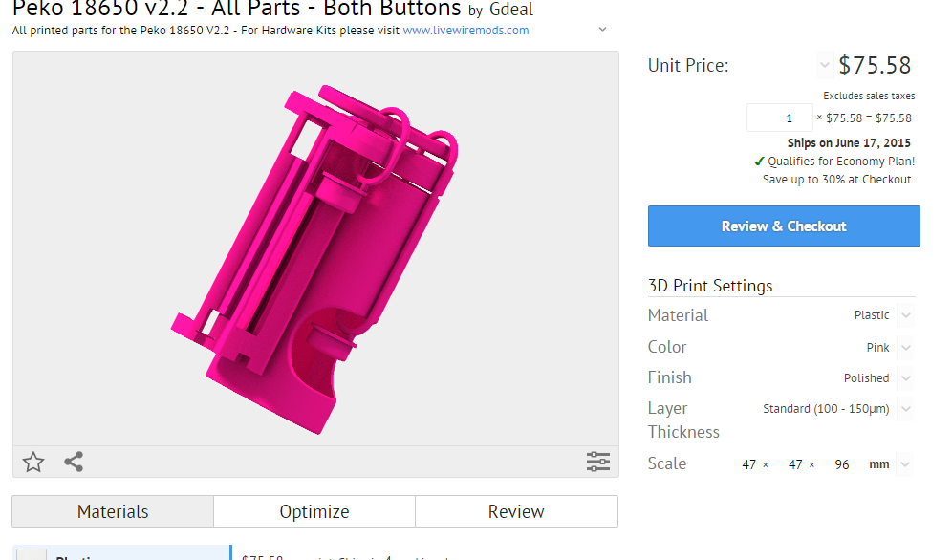This screenshot has height=560, width=952.
Task: Click the scale height field showing 96
Action: point(841,464)
